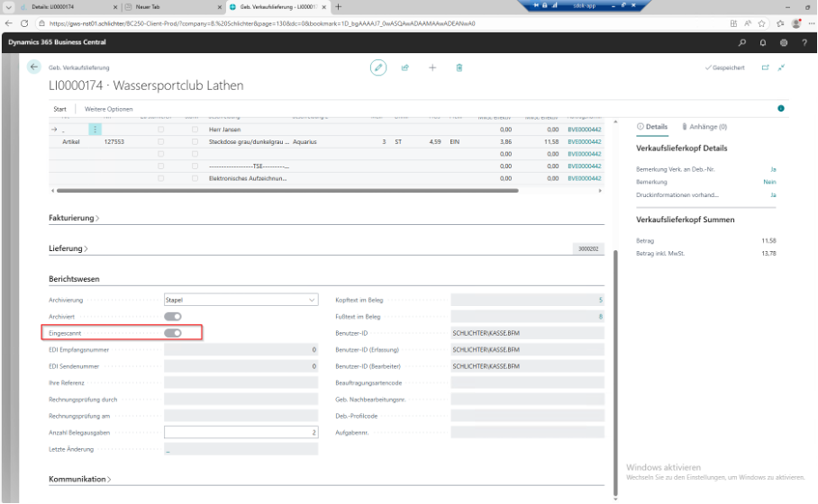Click the browser address bar URL

[262, 23]
